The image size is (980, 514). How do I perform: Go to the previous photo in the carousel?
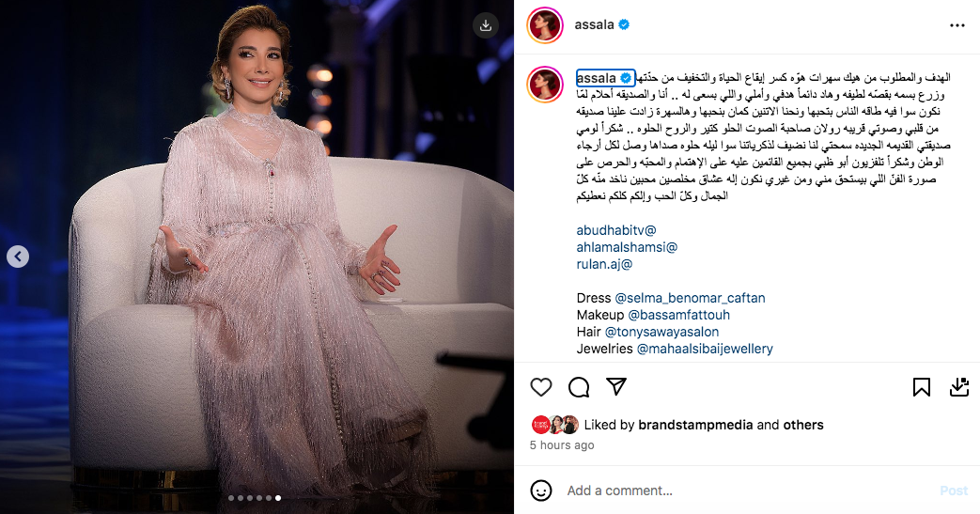(x=18, y=256)
